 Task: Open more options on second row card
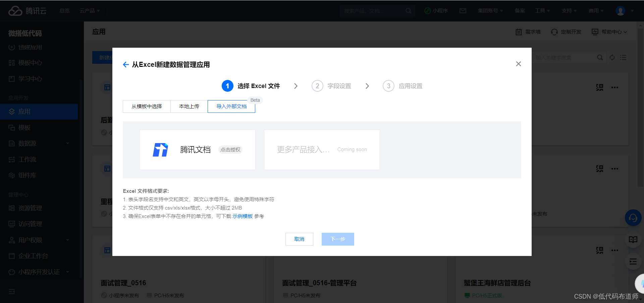click(614, 169)
